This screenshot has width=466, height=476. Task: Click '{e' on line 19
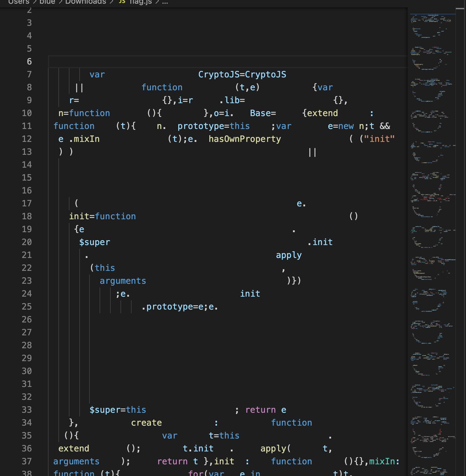(79, 229)
